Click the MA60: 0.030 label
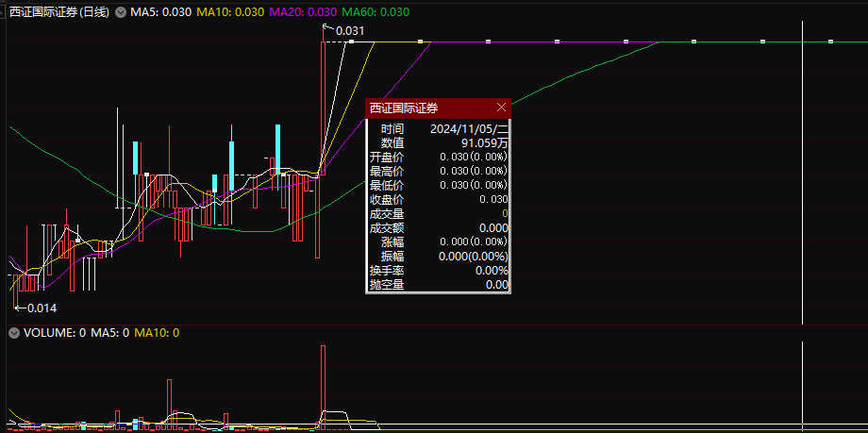This screenshot has height=433, width=868. 376,12
